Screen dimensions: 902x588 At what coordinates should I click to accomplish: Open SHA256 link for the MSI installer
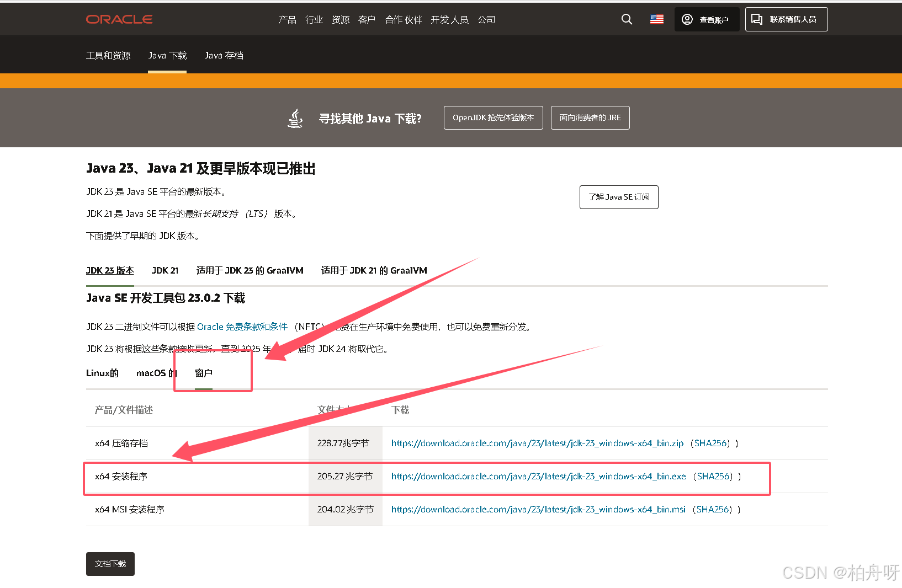[713, 509]
